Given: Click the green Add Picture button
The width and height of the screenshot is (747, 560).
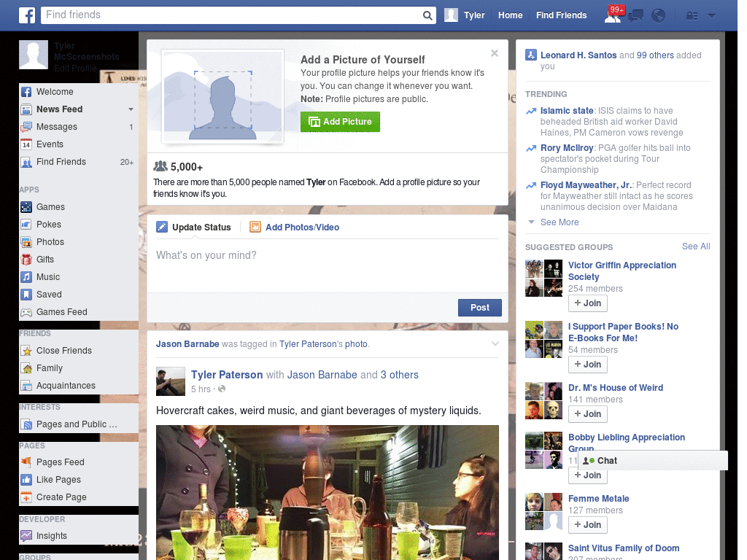Looking at the screenshot, I should pos(340,122).
